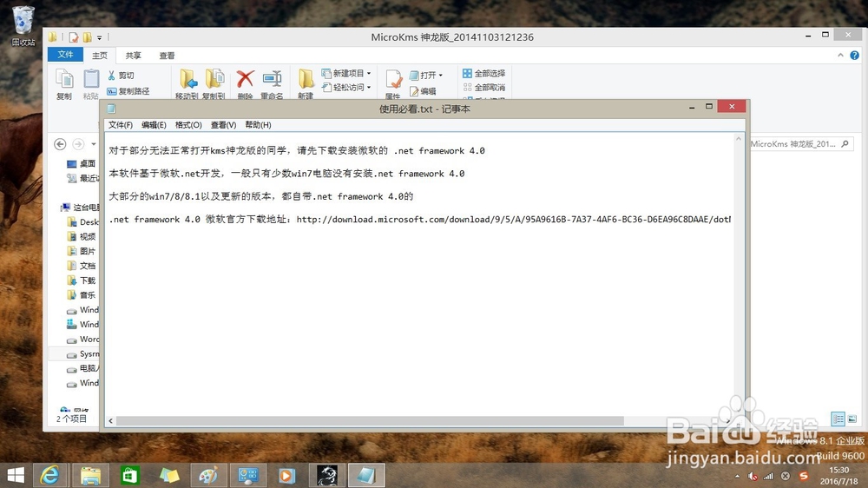
Task: Open Notepad View (查看) menu
Action: (223, 125)
